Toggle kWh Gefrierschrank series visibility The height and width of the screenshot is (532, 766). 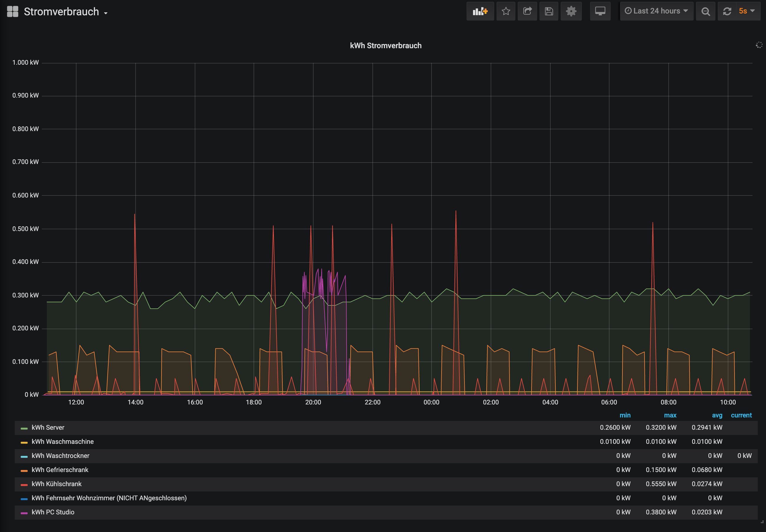coord(60,470)
